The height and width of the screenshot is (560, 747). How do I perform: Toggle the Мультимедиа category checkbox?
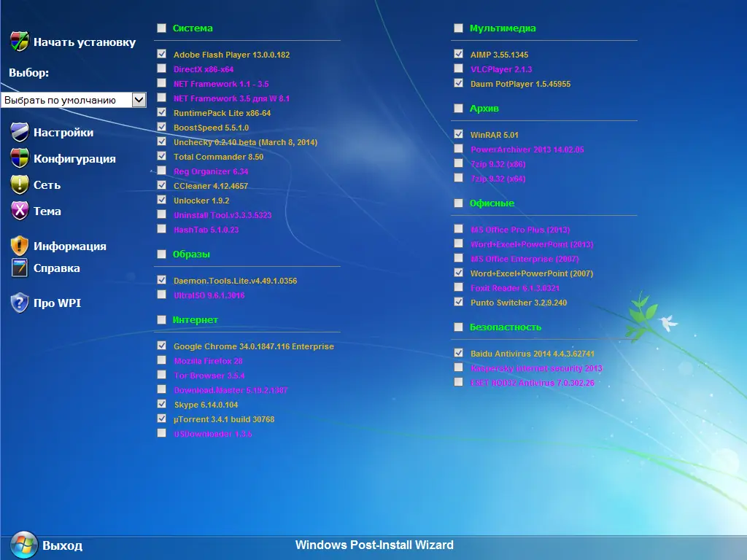(x=458, y=28)
